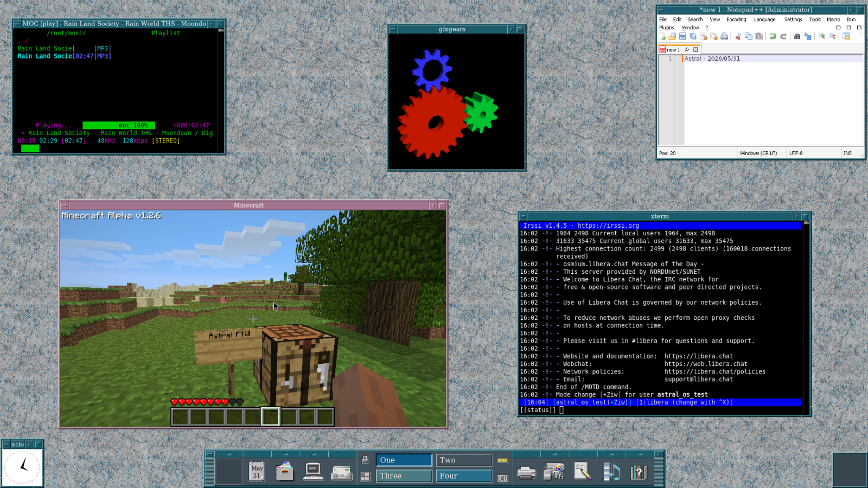Open the Mailer inbox icon in panel

[342, 473]
